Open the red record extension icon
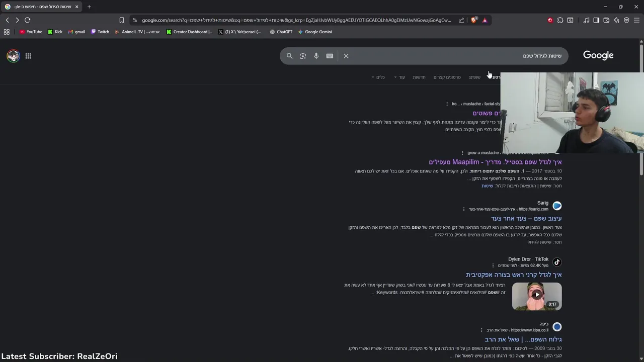 click(550, 20)
